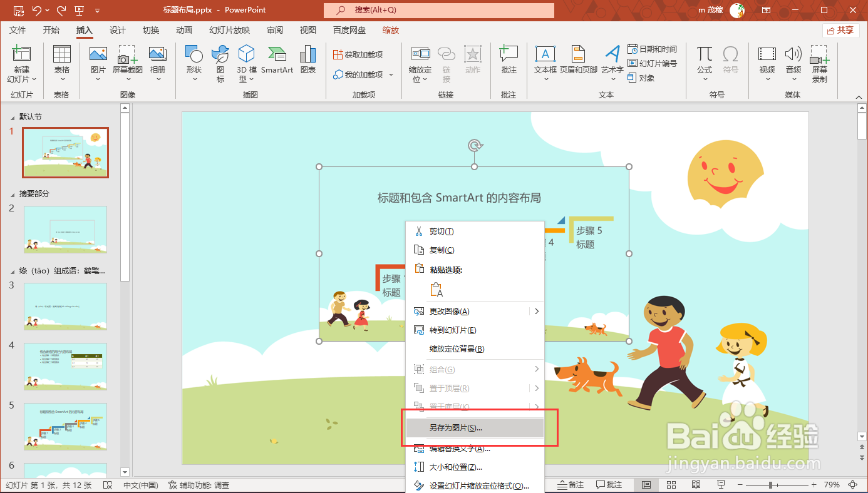Open the quick access toolbar customize dropdown
This screenshot has height=493, width=868.
tap(98, 10)
